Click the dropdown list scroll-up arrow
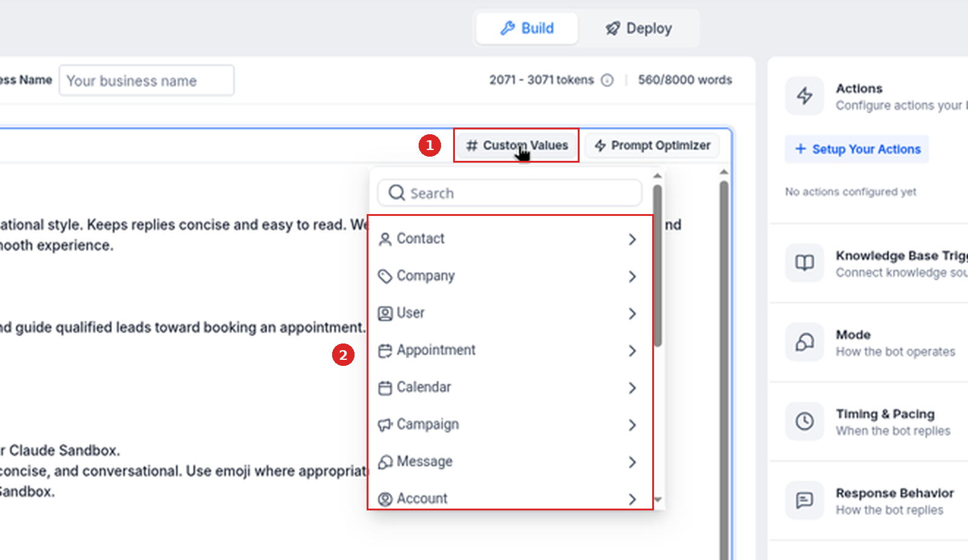 click(658, 175)
